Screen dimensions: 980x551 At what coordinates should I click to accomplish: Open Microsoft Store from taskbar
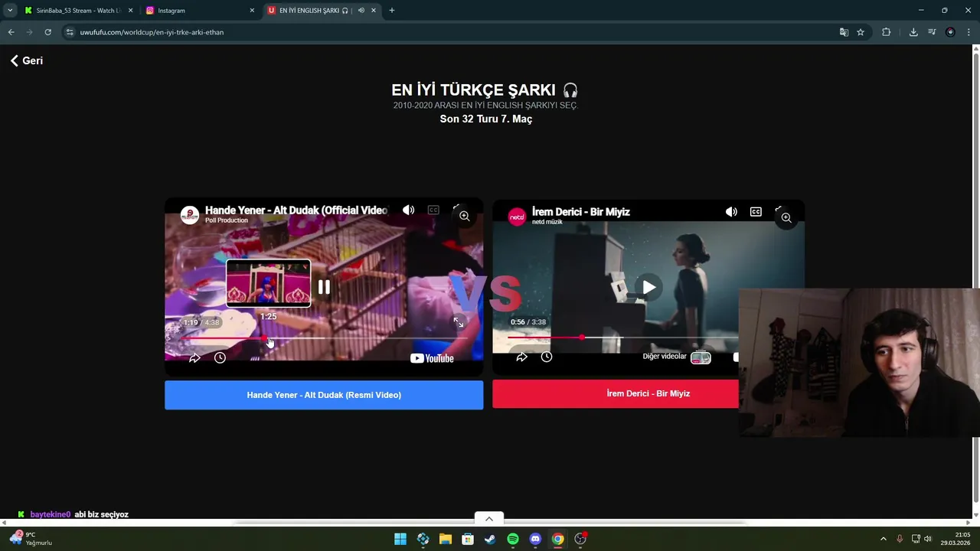coord(468,539)
